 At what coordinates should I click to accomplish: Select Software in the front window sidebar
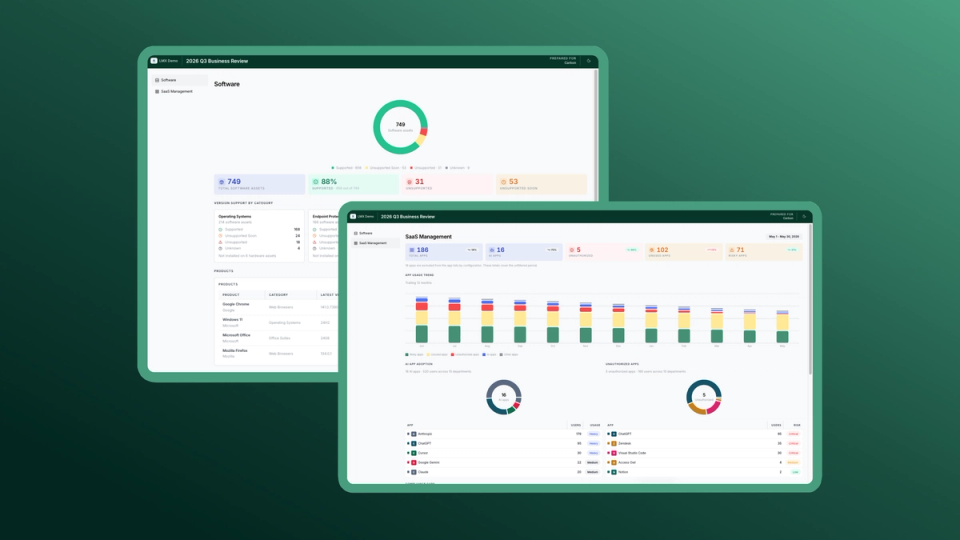375,233
